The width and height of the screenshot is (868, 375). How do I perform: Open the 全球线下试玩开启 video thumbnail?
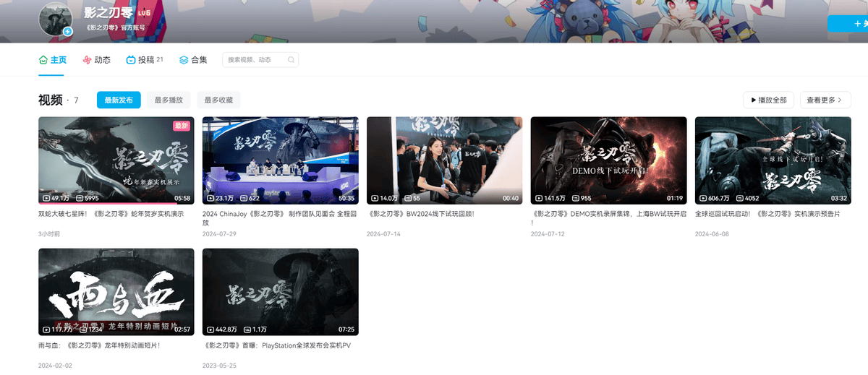tap(773, 160)
